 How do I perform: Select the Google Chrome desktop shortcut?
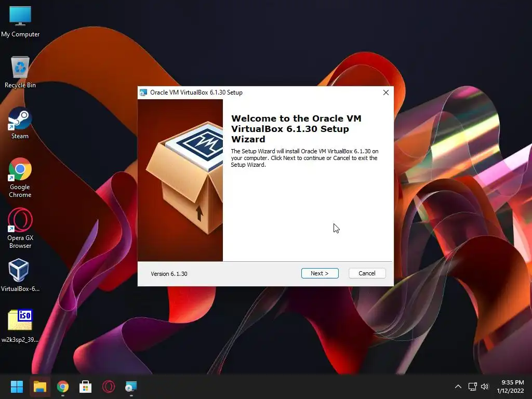[x=20, y=178]
